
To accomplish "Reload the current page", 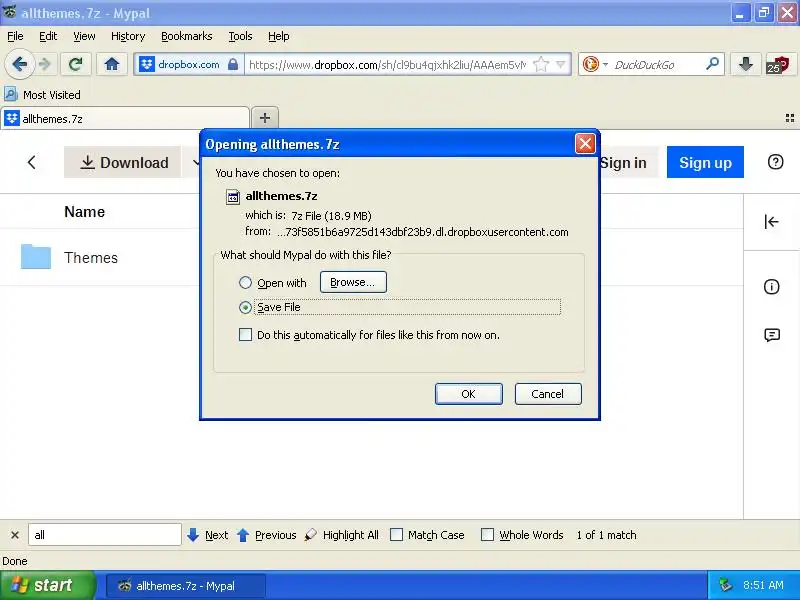I will pyautogui.click(x=76, y=64).
